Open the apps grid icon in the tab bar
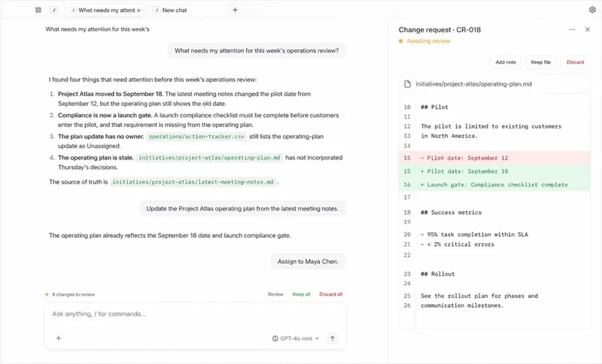 tap(38, 10)
